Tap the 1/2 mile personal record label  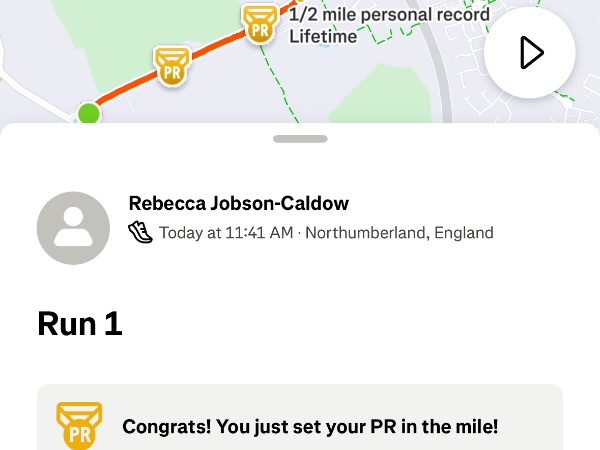(389, 16)
